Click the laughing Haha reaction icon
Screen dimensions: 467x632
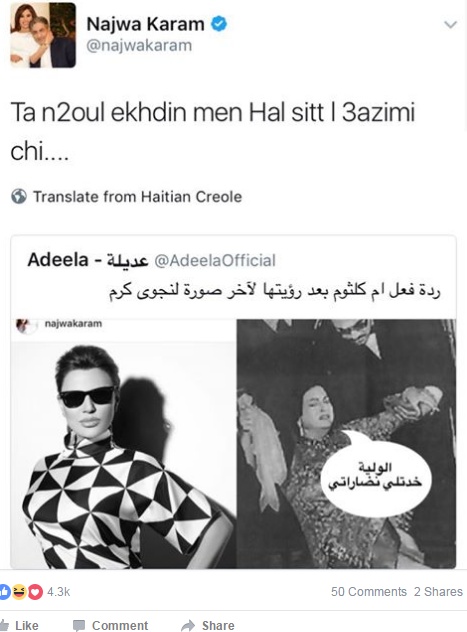[19, 591]
